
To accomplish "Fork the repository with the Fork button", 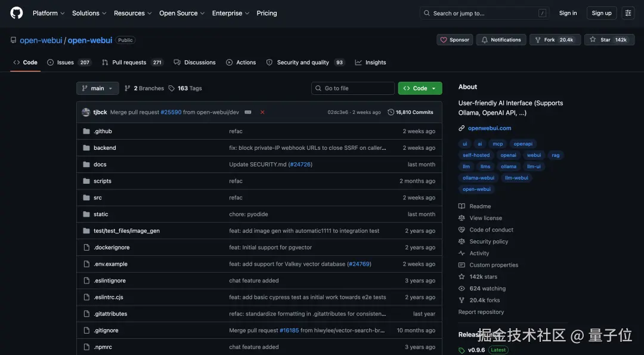I will (555, 40).
